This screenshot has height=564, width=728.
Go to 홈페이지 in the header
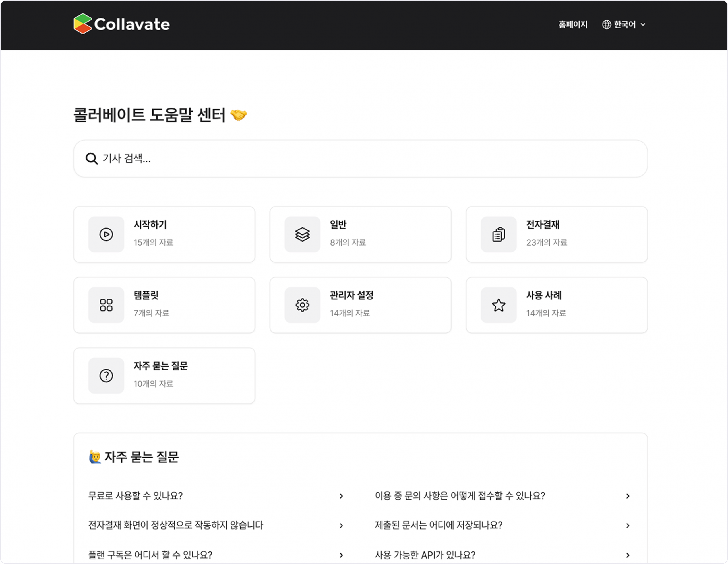pyautogui.click(x=573, y=25)
